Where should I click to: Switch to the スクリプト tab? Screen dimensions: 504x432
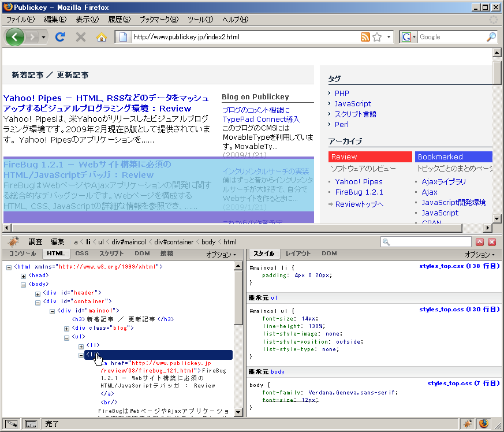(x=111, y=254)
